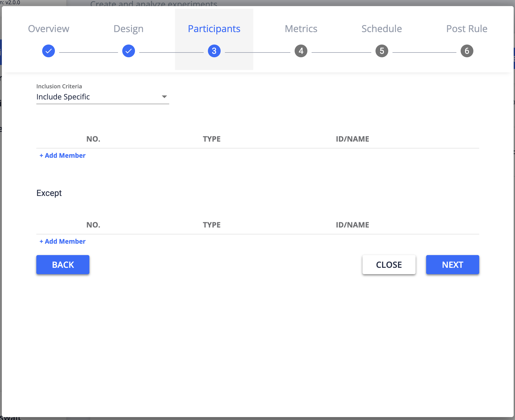Open the Overview tab

(x=49, y=29)
